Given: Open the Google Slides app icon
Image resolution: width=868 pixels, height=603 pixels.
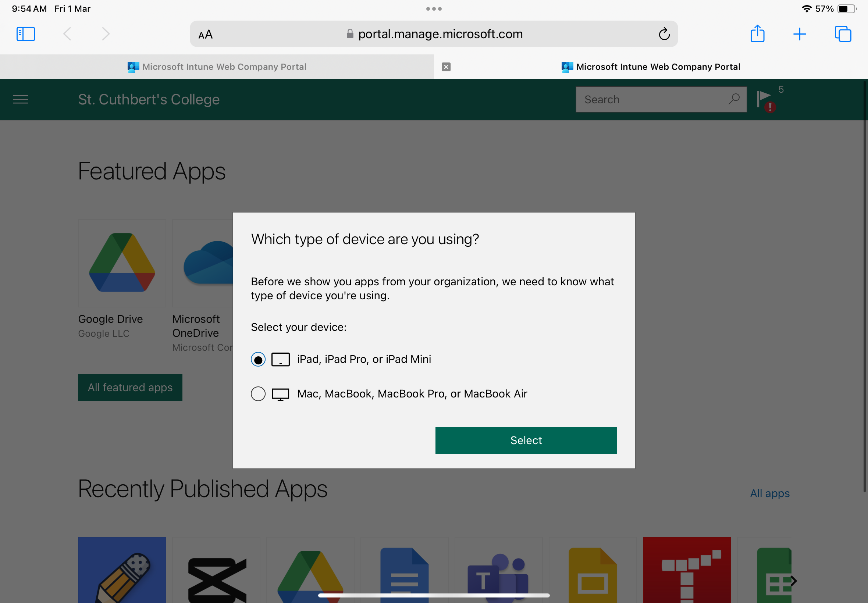Looking at the screenshot, I should (x=593, y=570).
